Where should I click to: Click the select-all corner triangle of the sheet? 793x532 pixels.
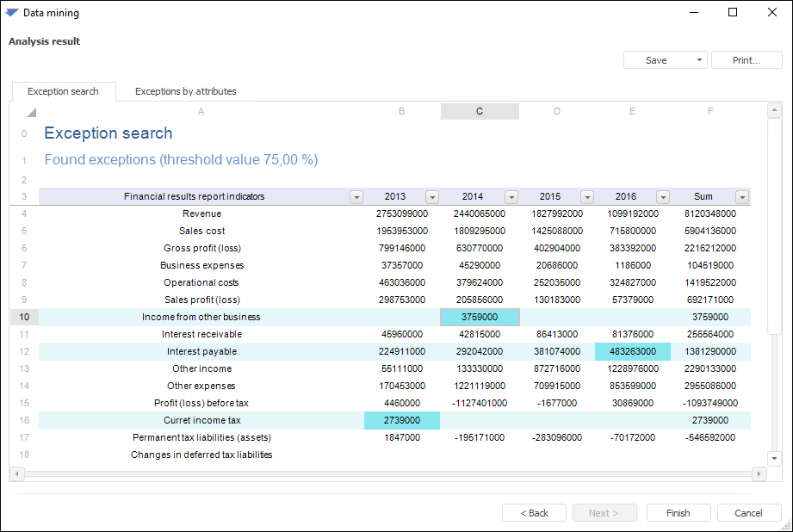coord(31,113)
